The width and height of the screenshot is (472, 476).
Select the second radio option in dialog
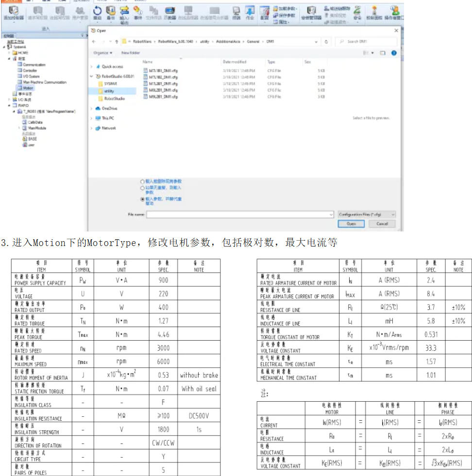142,188
